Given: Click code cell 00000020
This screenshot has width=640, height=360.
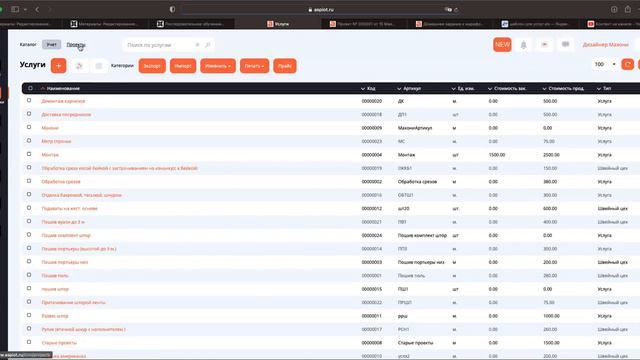Looking at the screenshot, I should coord(371,101).
